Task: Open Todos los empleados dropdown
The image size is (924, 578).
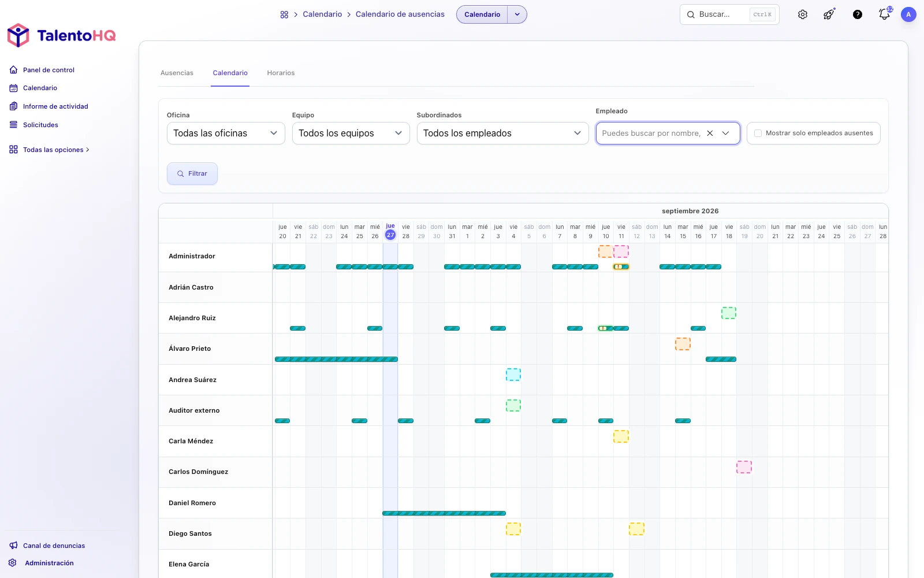Action: tap(502, 133)
